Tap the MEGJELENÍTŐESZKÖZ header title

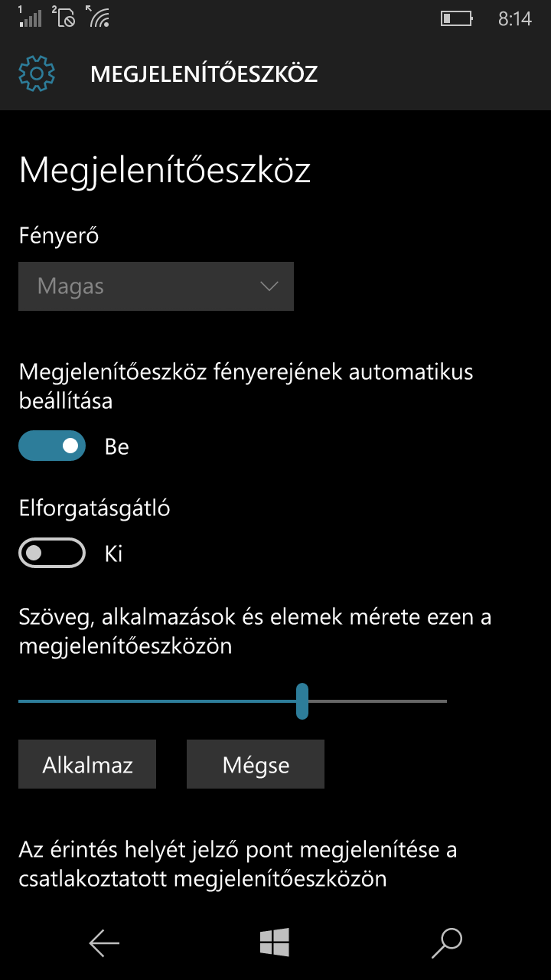point(204,74)
